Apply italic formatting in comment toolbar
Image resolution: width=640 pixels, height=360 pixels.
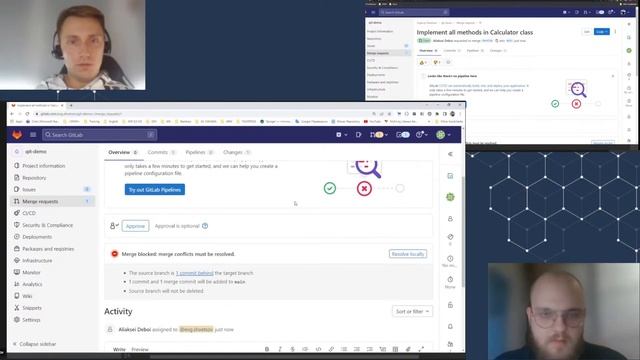[x=280, y=349]
